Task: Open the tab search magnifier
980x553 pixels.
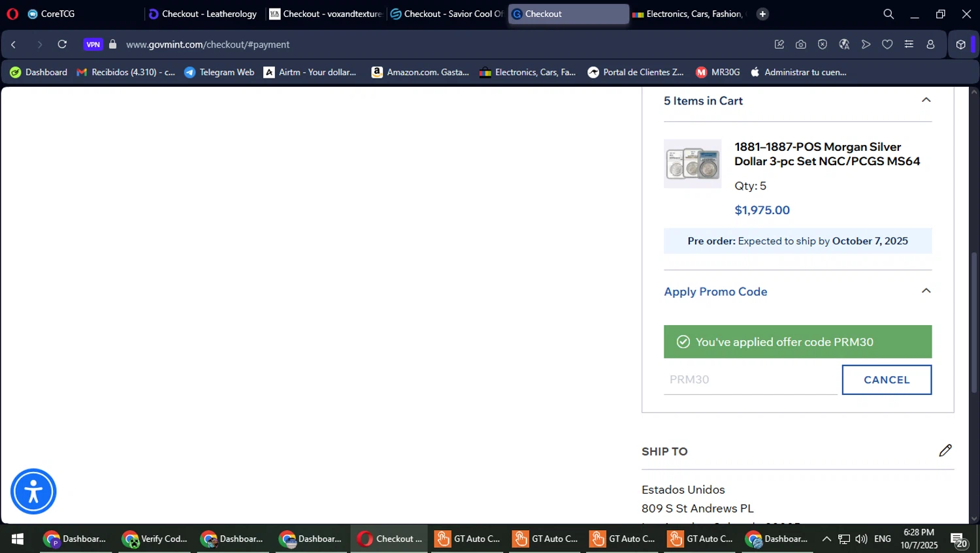Action: [889, 14]
